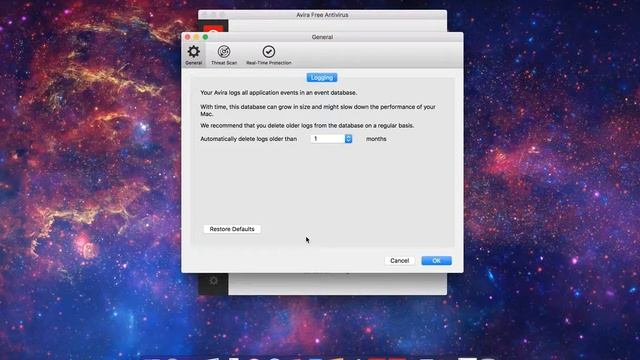Image resolution: width=640 pixels, height=360 pixels.
Task: Click the settings gear in Avira sidebar
Action: pos(213,281)
